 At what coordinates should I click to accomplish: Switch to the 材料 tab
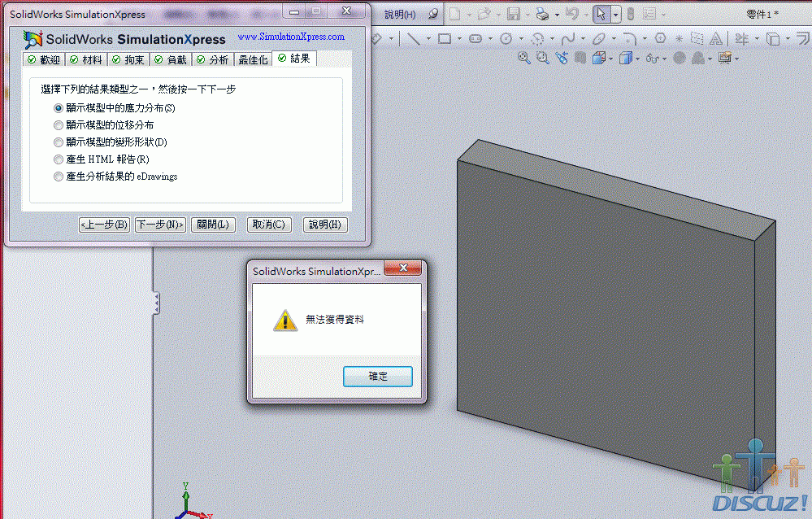[86, 60]
